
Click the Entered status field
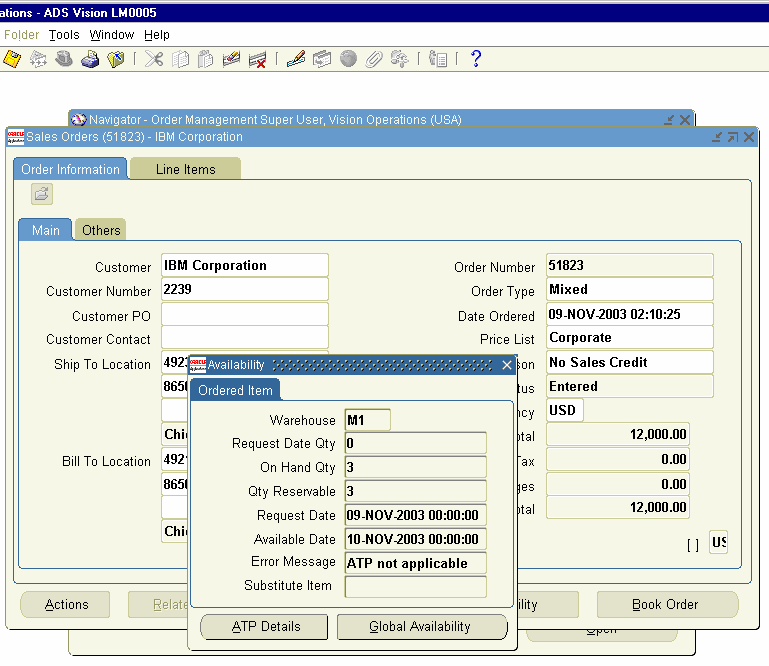click(x=630, y=386)
